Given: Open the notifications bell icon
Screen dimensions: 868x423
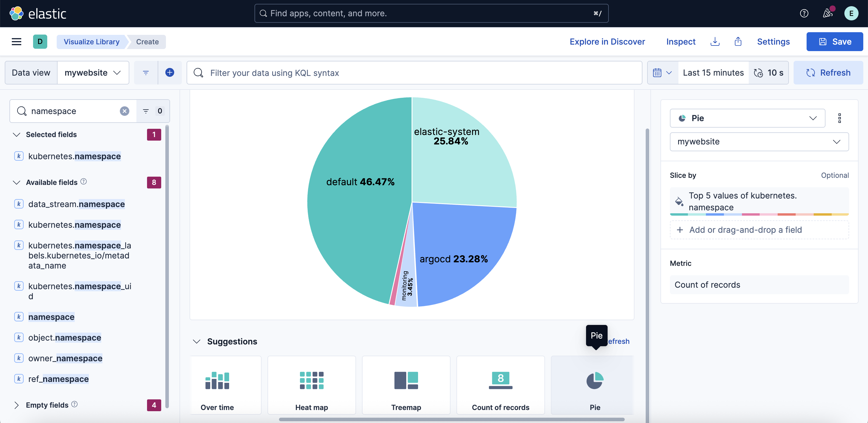Looking at the screenshot, I should click(828, 13).
